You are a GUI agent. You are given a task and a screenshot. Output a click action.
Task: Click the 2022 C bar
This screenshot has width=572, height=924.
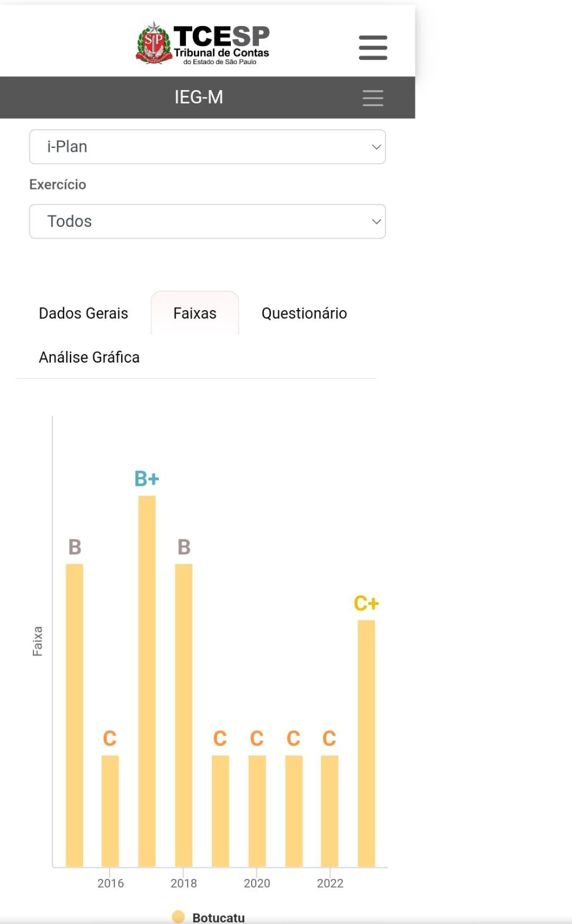(330, 811)
